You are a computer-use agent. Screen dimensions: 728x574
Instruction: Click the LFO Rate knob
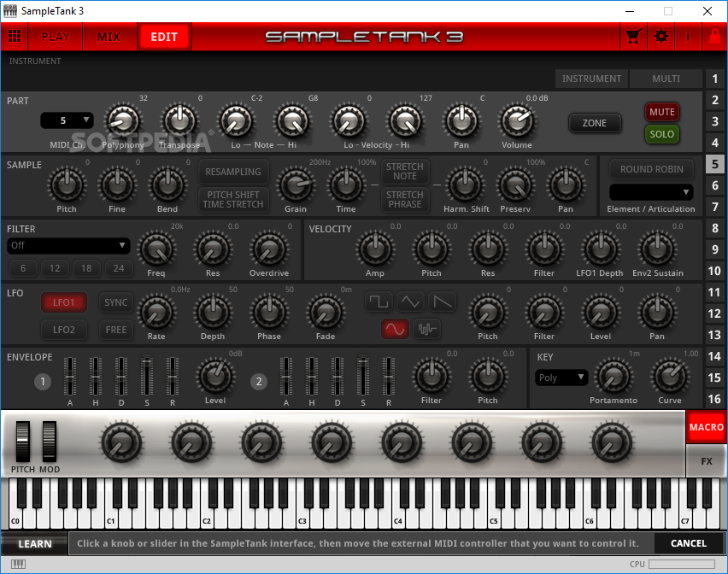pos(156,313)
